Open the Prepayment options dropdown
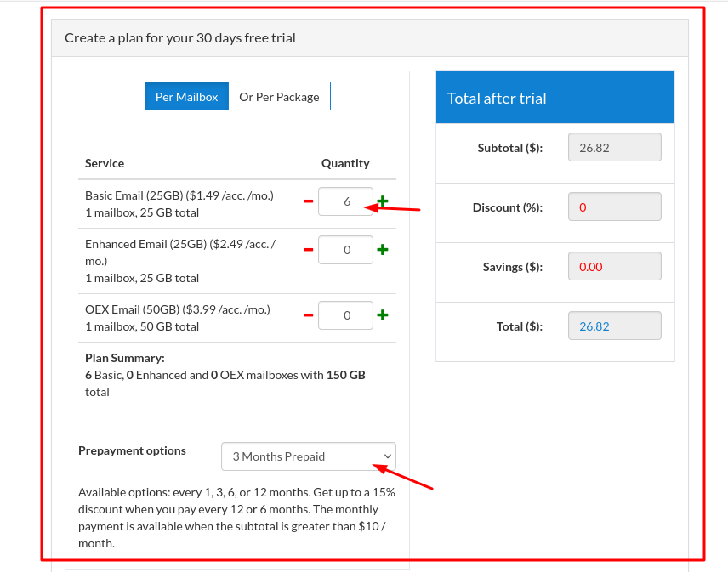The image size is (728, 572). tap(308, 456)
